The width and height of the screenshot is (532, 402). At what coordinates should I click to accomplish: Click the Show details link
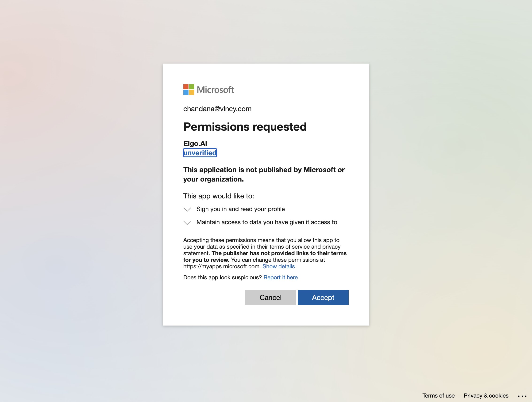(x=278, y=266)
